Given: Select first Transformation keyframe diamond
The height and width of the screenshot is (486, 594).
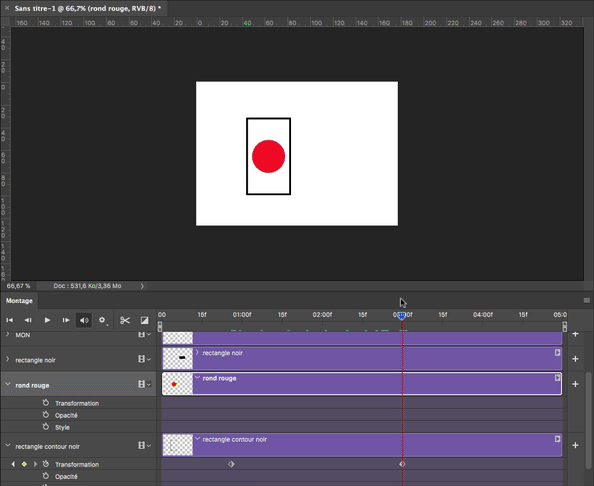Looking at the screenshot, I should [231, 464].
